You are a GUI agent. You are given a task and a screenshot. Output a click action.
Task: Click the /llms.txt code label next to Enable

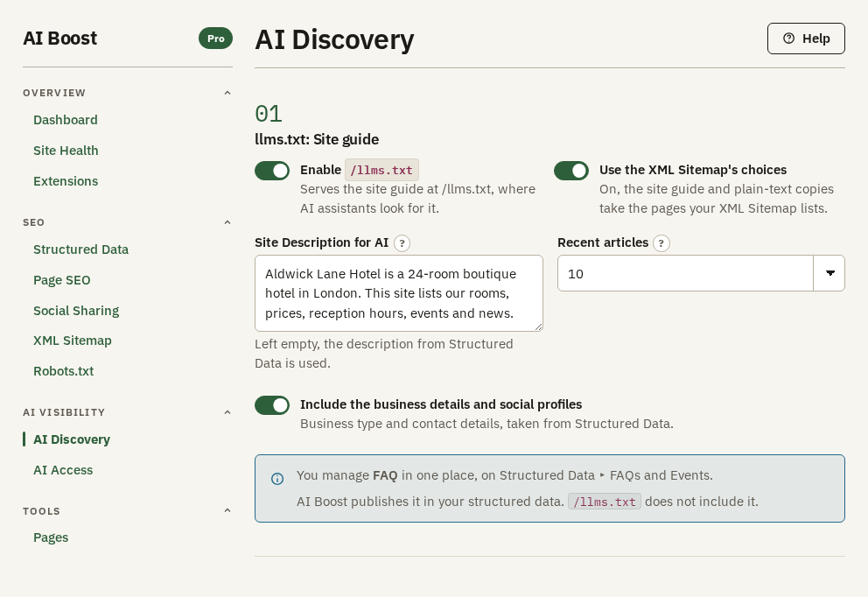pyautogui.click(x=381, y=170)
